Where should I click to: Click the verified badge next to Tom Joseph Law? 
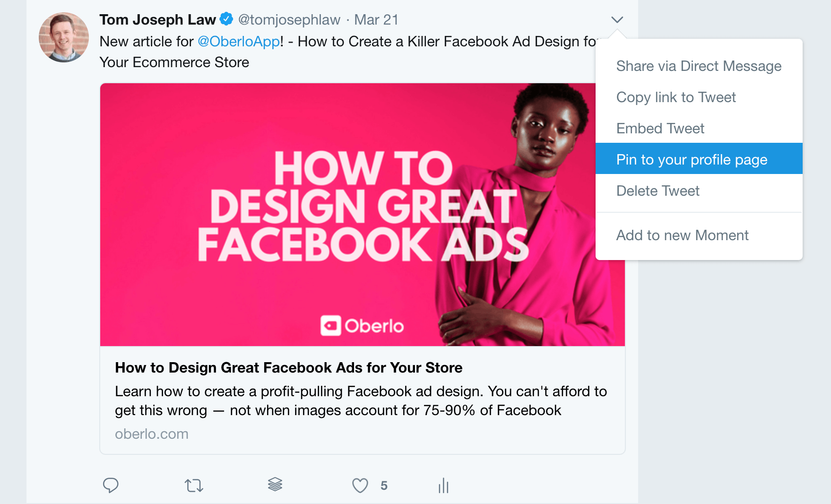click(x=226, y=19)
